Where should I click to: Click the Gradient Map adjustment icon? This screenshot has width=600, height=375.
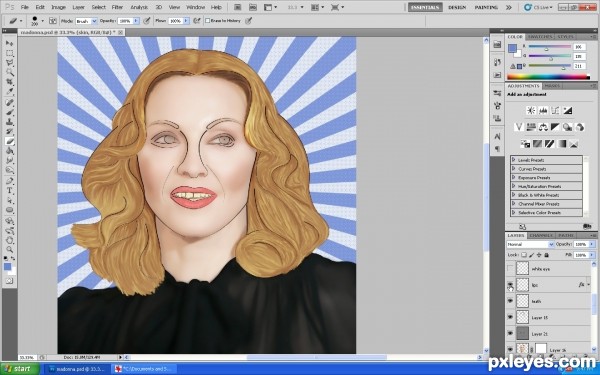pyautogui.click(x=561, y=144)
